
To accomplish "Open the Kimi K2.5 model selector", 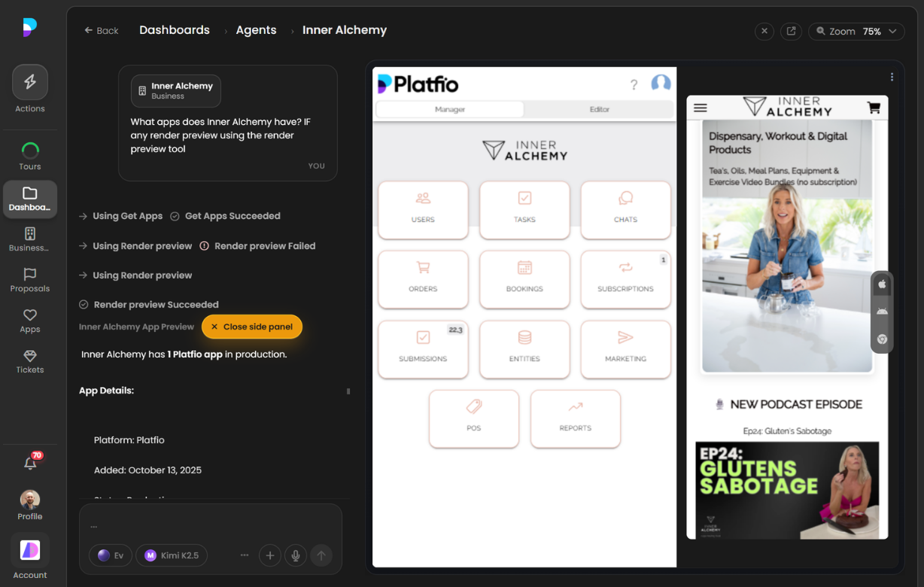I will (x=172, y=555).
